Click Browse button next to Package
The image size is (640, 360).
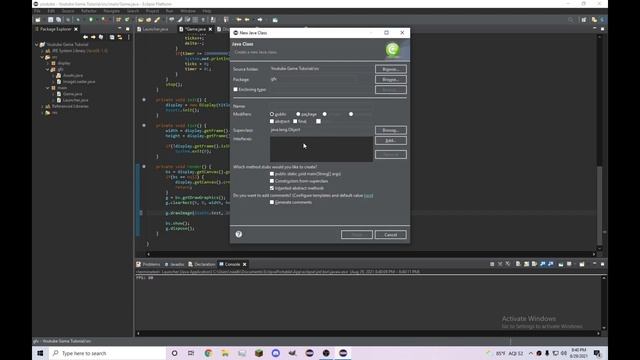[391, 79]
